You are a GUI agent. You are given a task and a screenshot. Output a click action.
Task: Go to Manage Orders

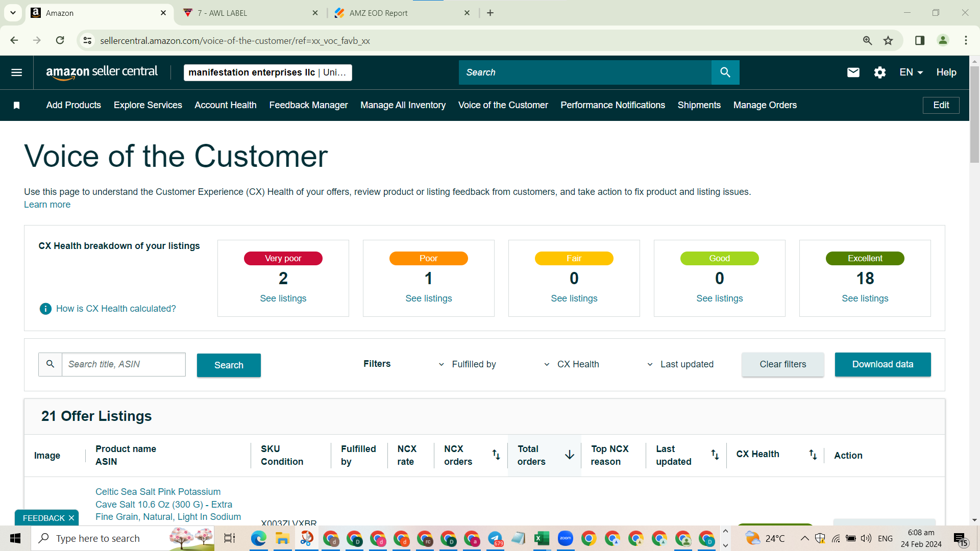pyautogui.click(x=765, y=105)
